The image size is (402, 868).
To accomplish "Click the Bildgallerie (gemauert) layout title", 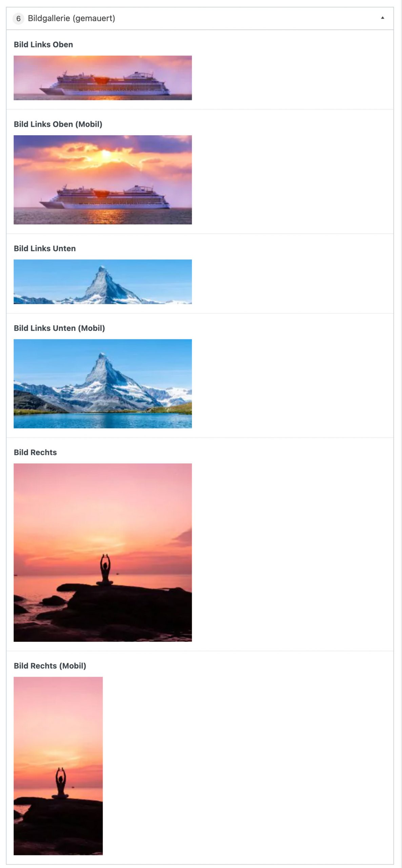I will [x=71, y=18].
